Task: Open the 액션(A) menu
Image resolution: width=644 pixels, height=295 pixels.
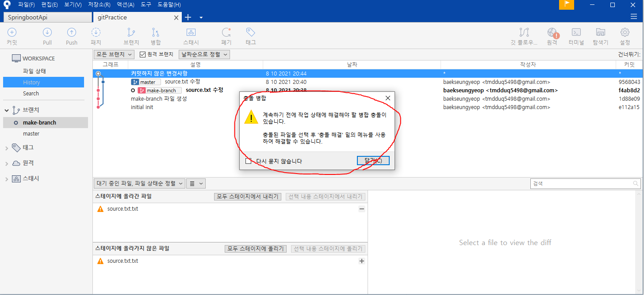Action: (126, 4)
